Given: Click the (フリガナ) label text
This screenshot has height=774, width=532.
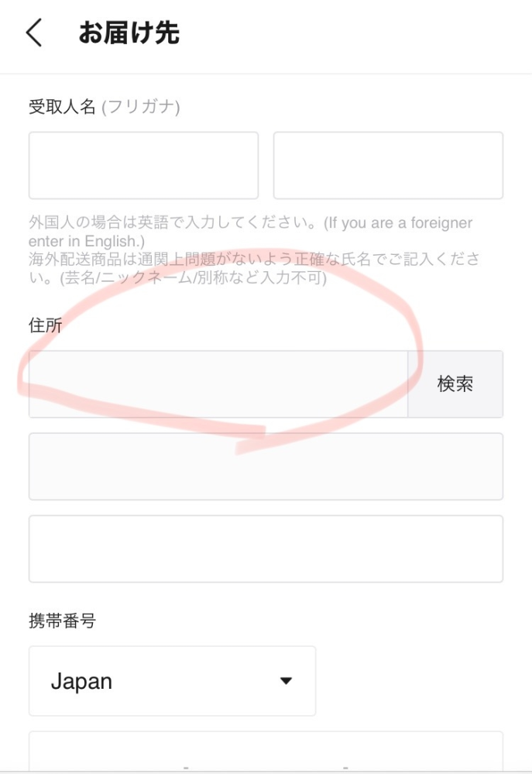Looking at the screenshot, I should point(141,107).
